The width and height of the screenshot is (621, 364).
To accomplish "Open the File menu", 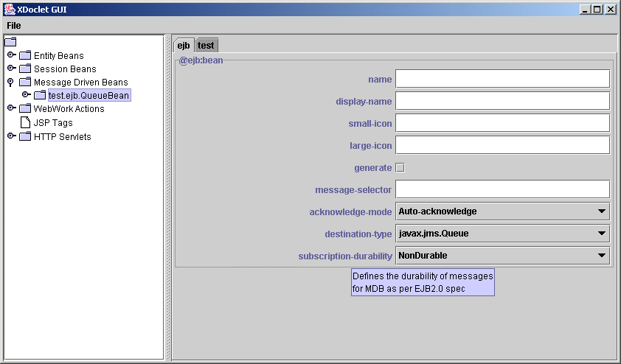I will pos(14,26).
